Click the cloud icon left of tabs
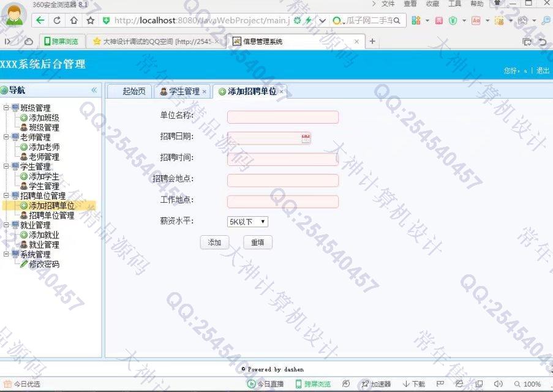Viewport: 553px width, 392px height. [29, 42]
